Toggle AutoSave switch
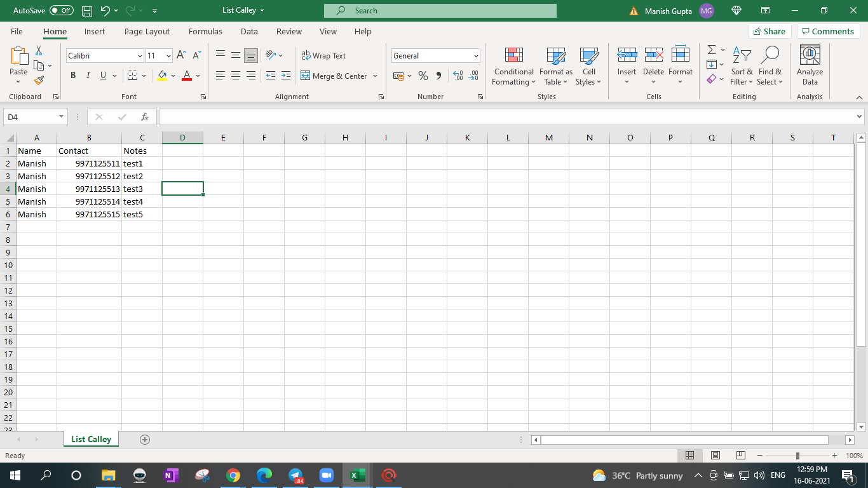 (x=61, y=11)
